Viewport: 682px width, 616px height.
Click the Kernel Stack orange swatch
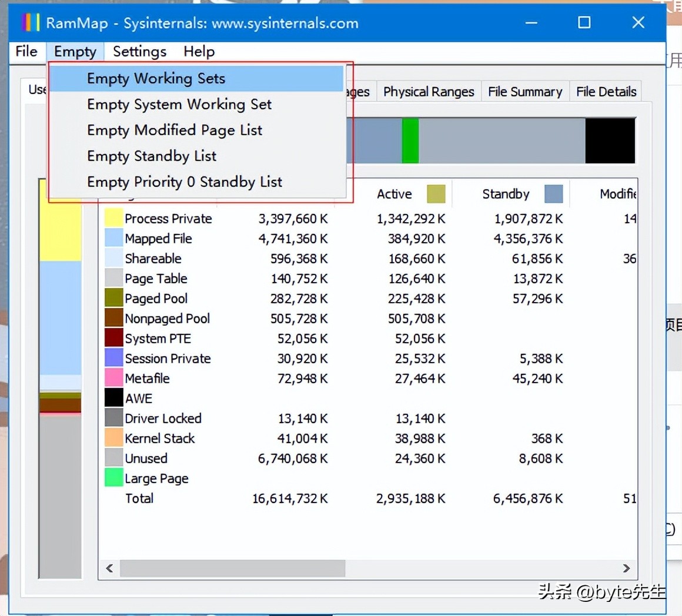click(113, 438)
